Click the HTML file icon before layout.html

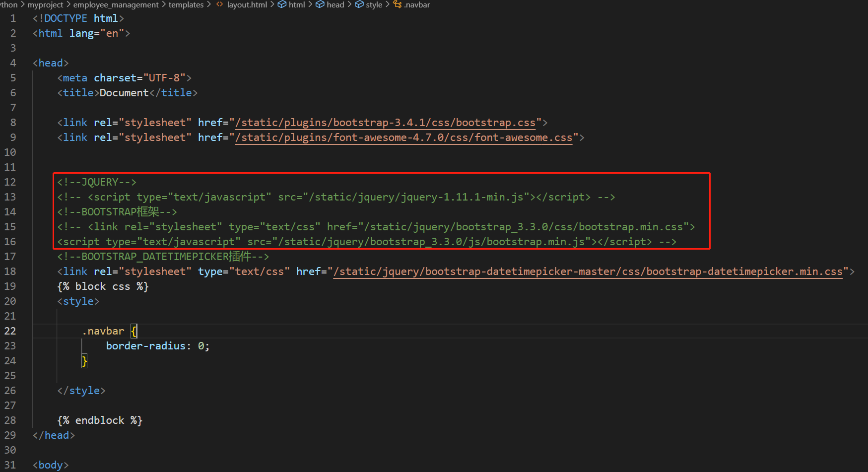(219, 4)
